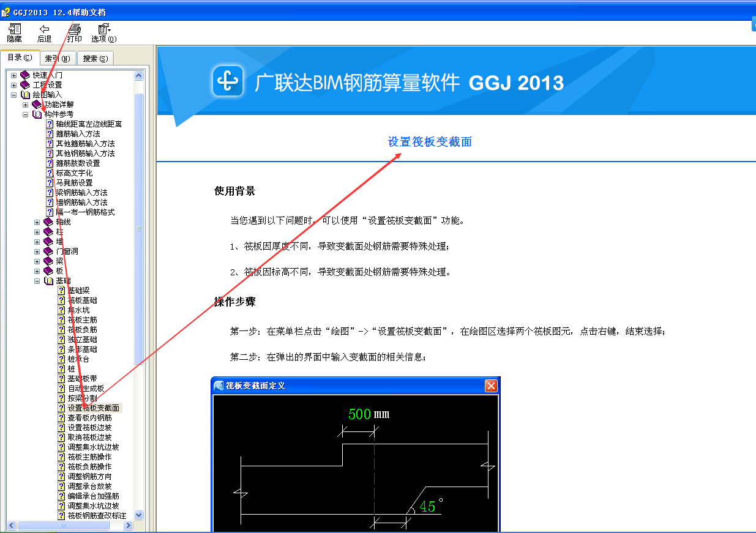The width and height of the screenshot is (756, 533).
Task: Open the 筏板负筋 topic
Action: (82, 330)
